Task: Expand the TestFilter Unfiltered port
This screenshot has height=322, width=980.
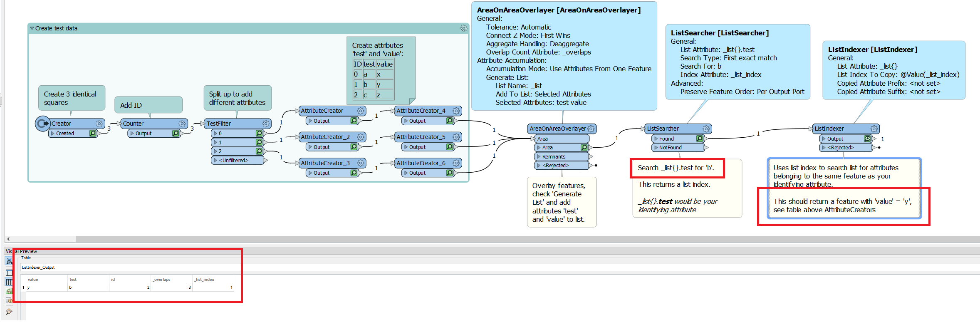Action: pos(215,160)
